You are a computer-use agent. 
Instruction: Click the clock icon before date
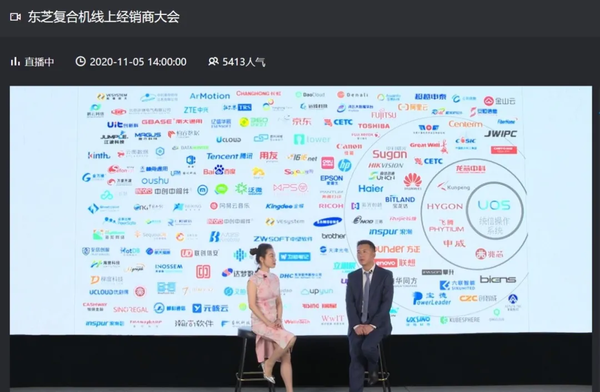click(x=80, y=61)
